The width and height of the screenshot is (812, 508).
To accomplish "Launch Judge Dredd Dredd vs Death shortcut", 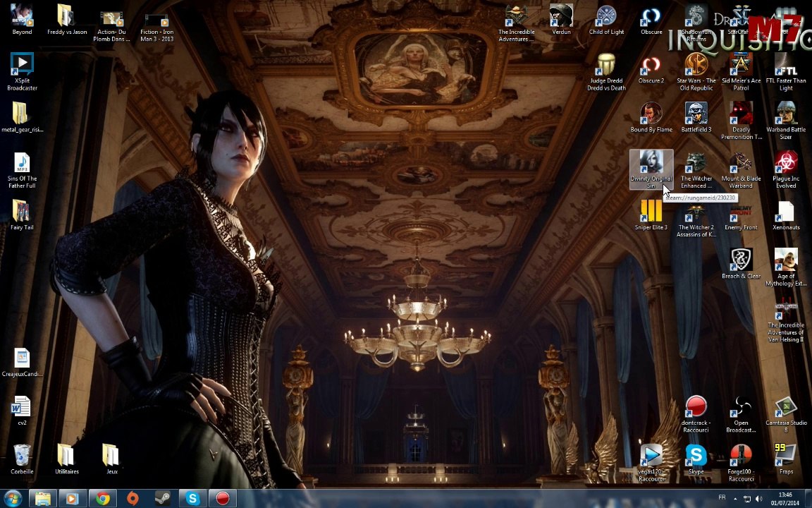I will (606, 71).
